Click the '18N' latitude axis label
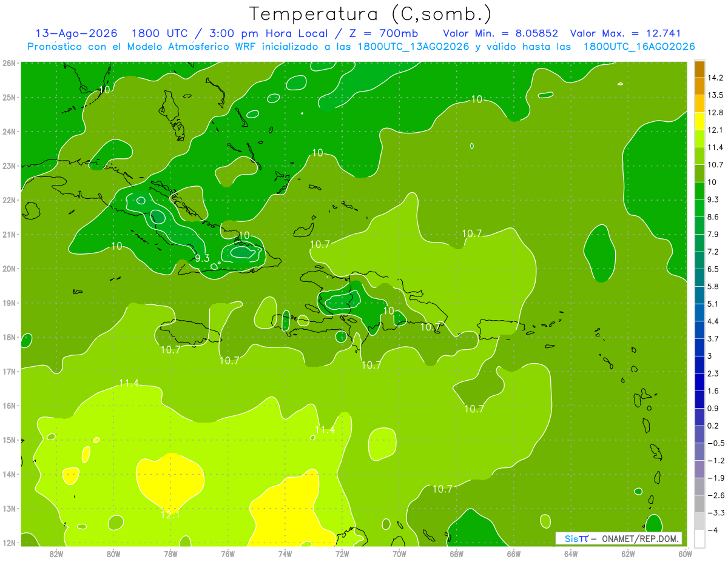The width and height of the screenshot is (728, 562). click(10, 337)
